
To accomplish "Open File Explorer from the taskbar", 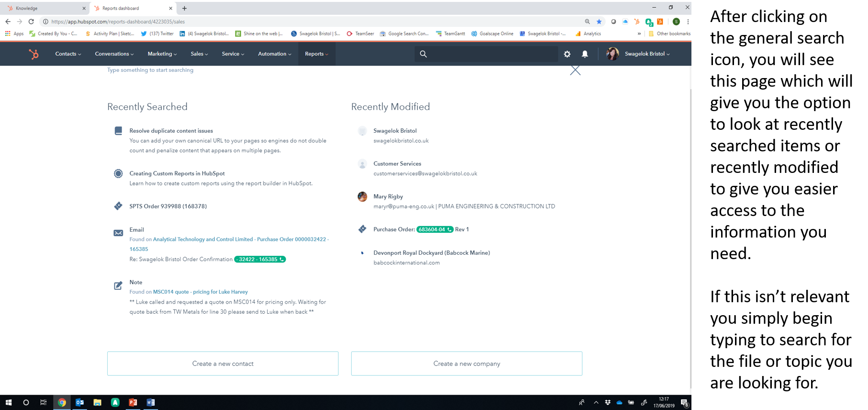I will [x=97, y=402].
